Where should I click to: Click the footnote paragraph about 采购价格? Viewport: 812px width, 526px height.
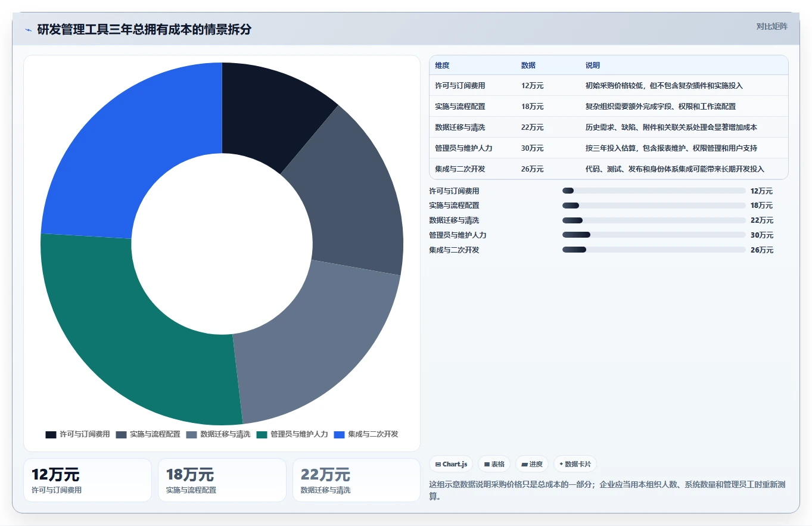tap(608, 490)
